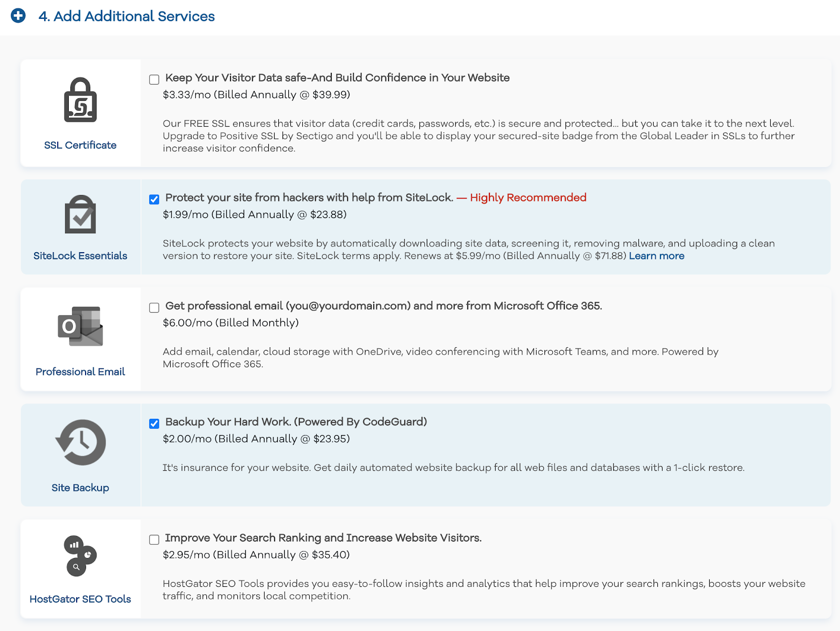Click the '$2.00/mo (Billed Annually @ $23.95)' price
This screenshot has height=631, width=840.
pos(256,439)
